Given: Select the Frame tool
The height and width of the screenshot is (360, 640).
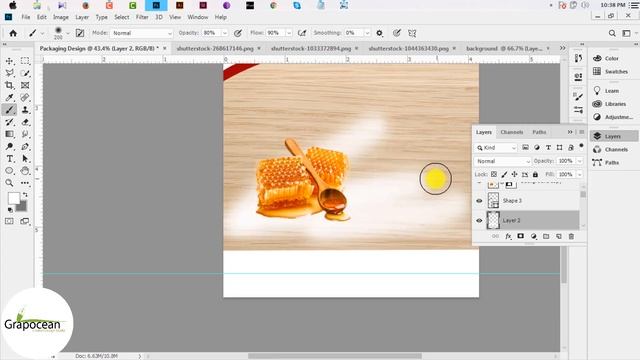Looking at the screenshot, I should click(25, 85).
